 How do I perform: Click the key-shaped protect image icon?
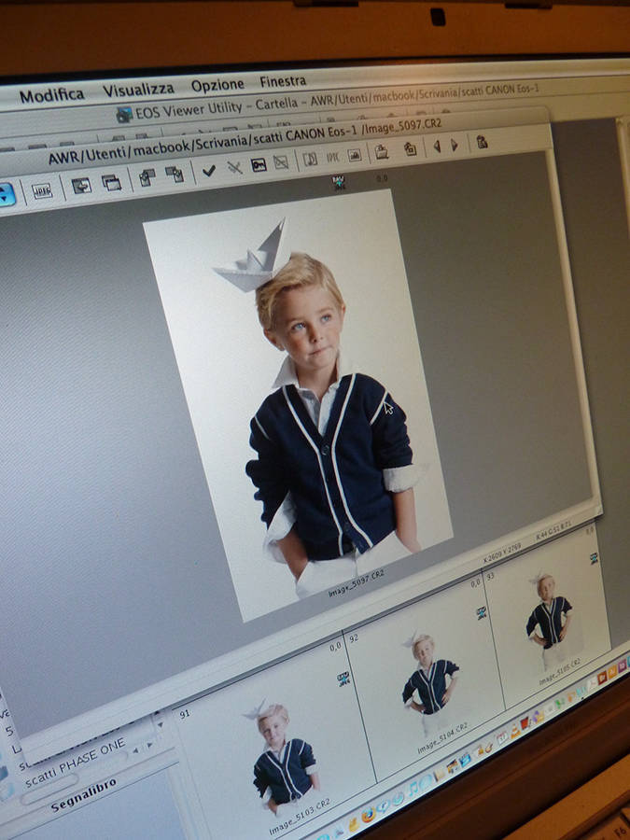pyautogui.click(x=259, y=164)
